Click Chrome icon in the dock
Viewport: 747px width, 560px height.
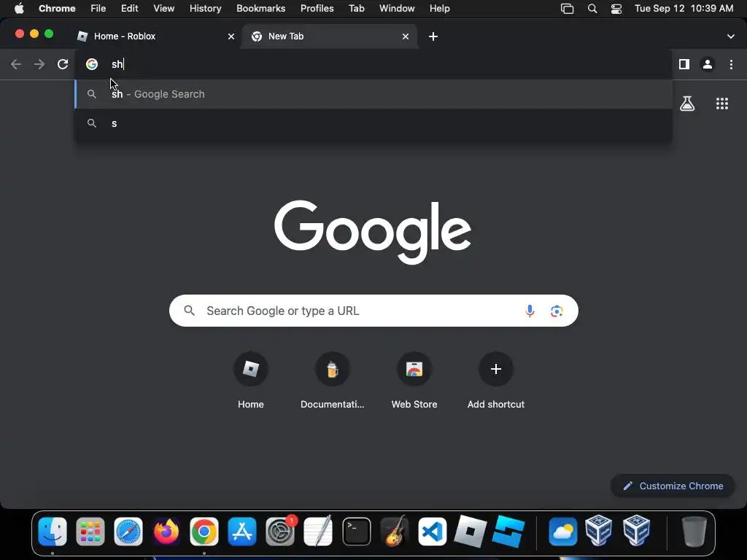[x=204, y=532]
